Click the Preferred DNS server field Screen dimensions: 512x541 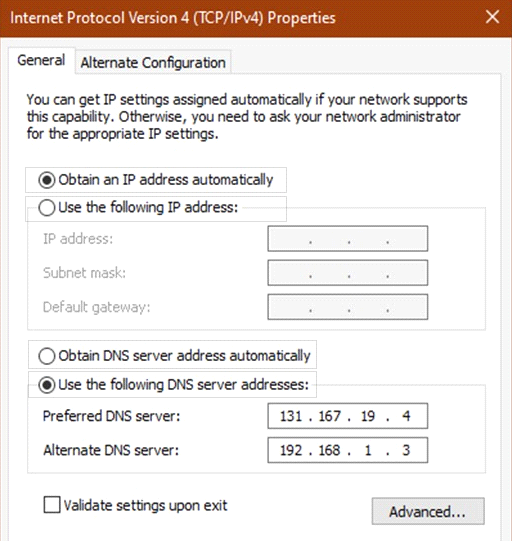(347, 416)
